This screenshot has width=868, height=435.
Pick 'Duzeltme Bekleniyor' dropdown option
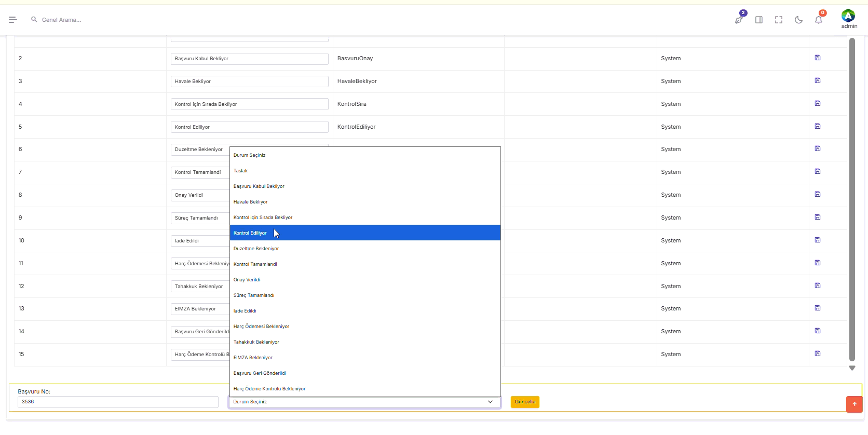[365, 249]
